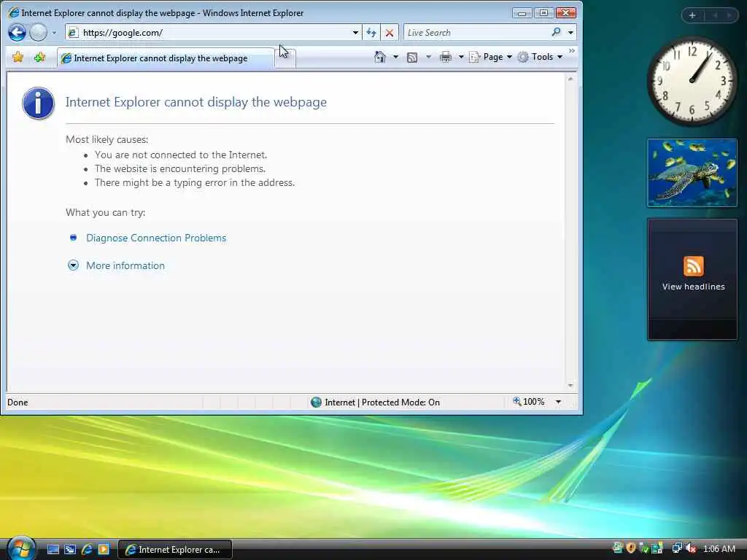Click 'You are not connected to the Internet.' text
The image size is (747, 560).
pyautogui.click(x=181, y=155)
